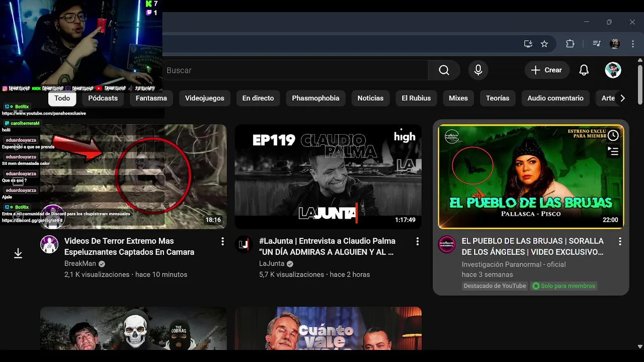
Task: Open options menu for Videos De Terror video
Action: click(x=222, y=242)
